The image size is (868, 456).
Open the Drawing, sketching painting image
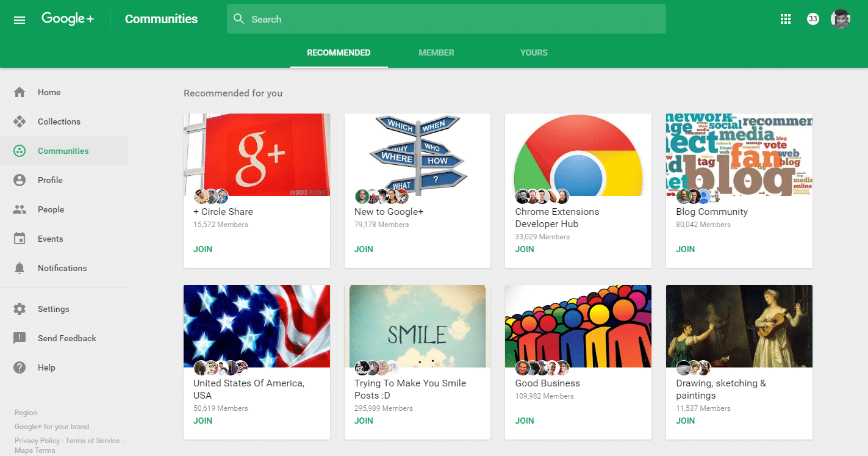pyautogui.click(x=739, y=326)
